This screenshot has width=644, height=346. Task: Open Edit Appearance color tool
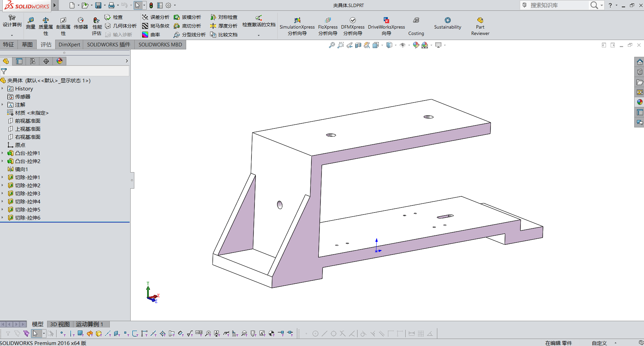click(416, 45)
